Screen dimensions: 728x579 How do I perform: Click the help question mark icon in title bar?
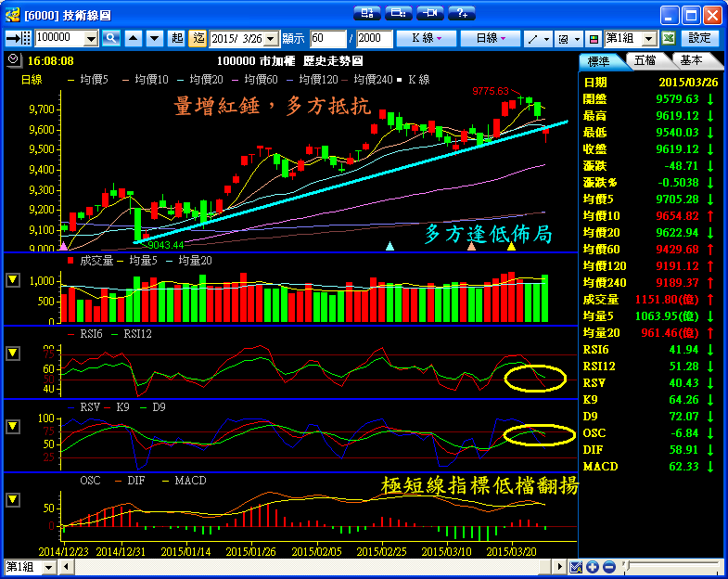461,13
